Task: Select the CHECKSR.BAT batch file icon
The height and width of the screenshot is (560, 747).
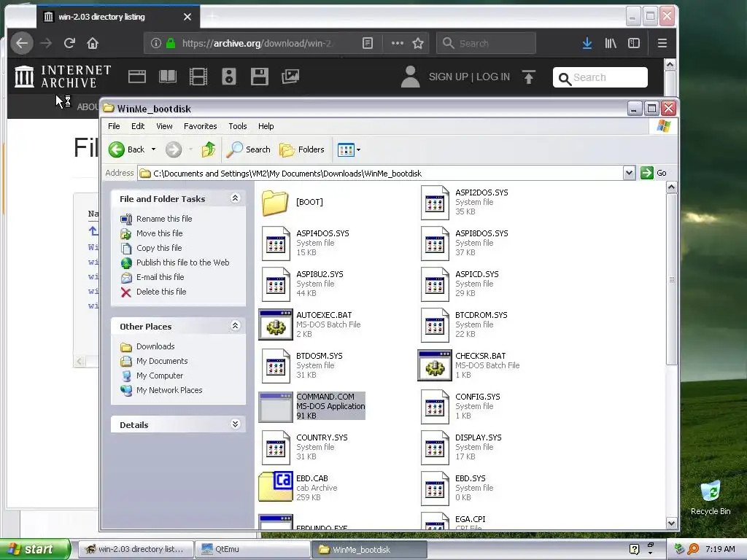Action: (435, 366)
